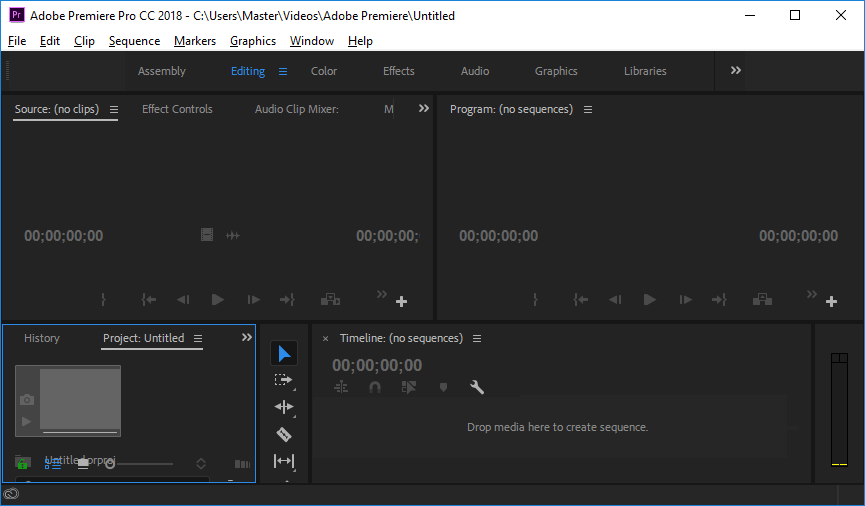Switch Project panel to List View

pos(52,464)
